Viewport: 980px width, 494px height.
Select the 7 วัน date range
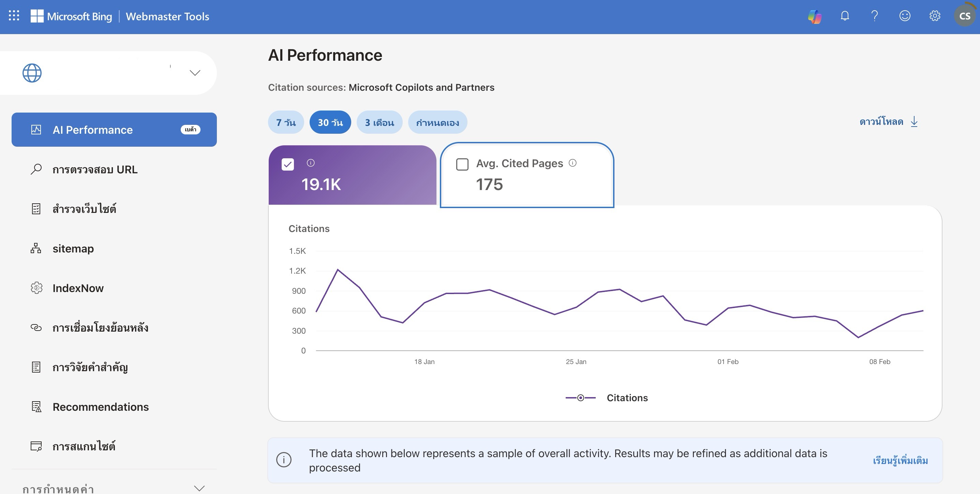(286, 122)
